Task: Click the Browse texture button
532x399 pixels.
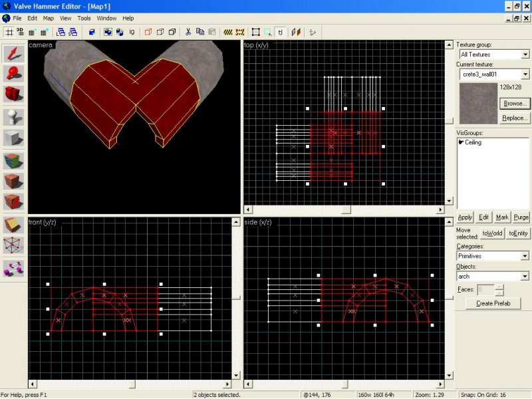Action: point(515,104)
